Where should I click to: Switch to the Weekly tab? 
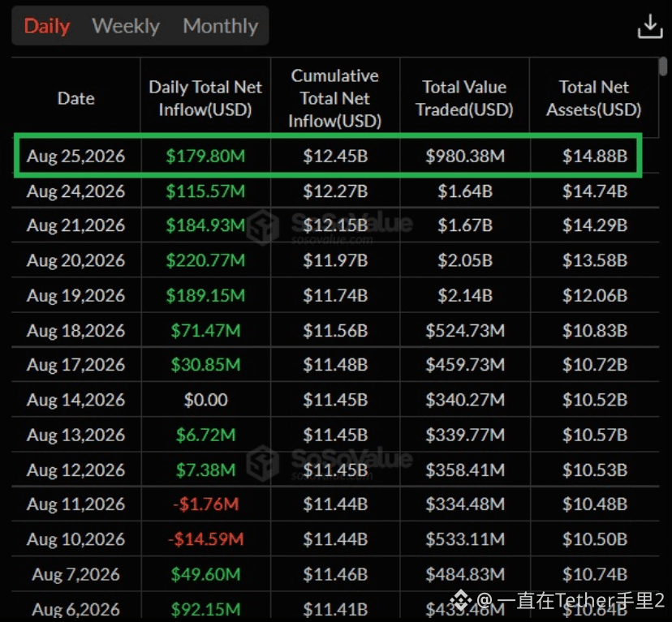pyautogui.click(x=126, y=26)
